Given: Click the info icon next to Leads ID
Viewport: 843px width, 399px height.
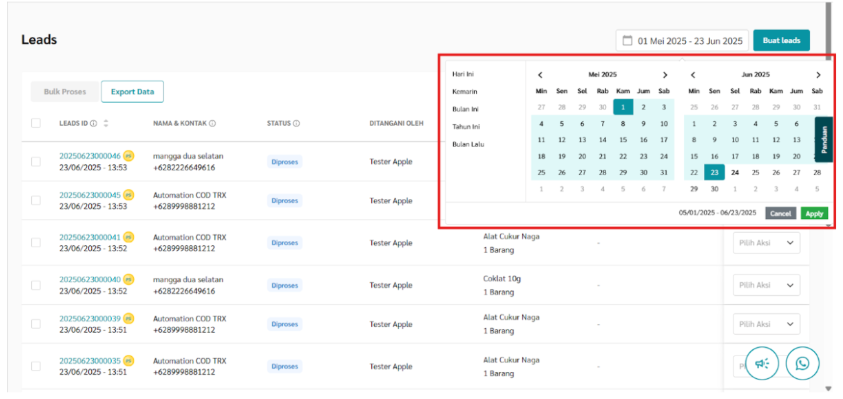Looking at the screenshot, I should pyautogui.click(x=94, y=124).
